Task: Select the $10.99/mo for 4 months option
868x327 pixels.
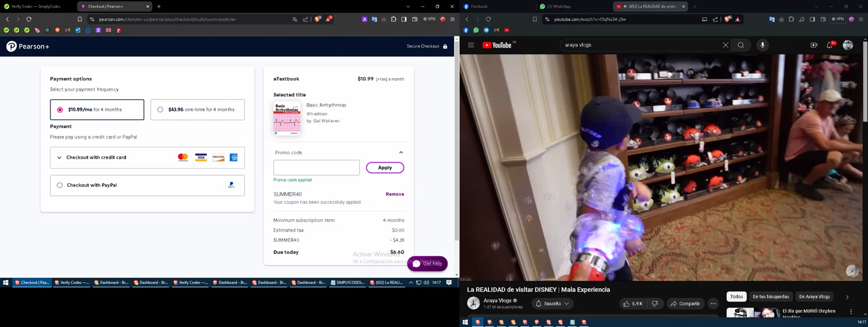Action: (x=97, y=109)
